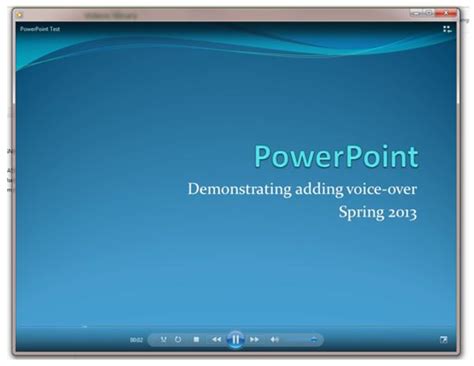Stop playback with the stop button
The image size is (474, 366).
pos(196,339)
